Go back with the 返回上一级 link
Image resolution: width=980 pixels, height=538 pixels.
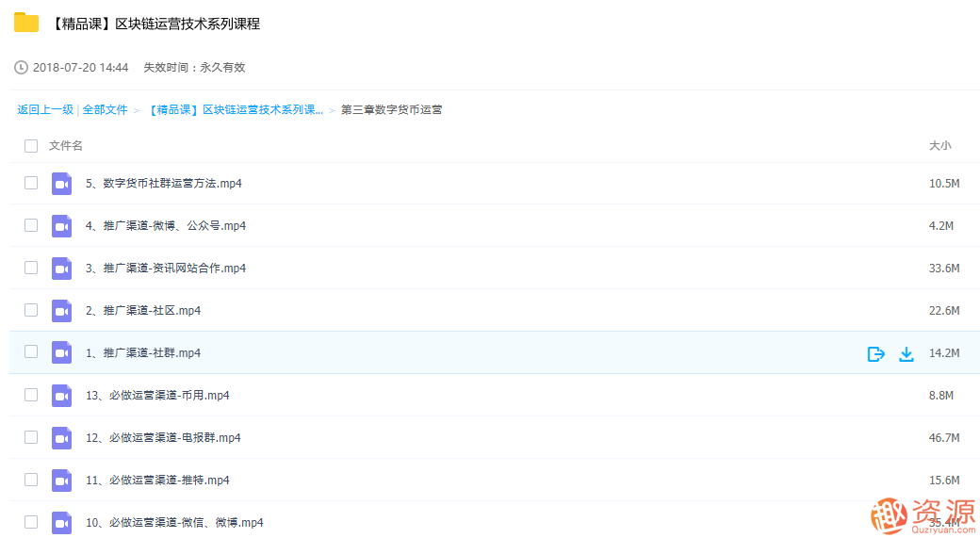(x=45, y=110)
